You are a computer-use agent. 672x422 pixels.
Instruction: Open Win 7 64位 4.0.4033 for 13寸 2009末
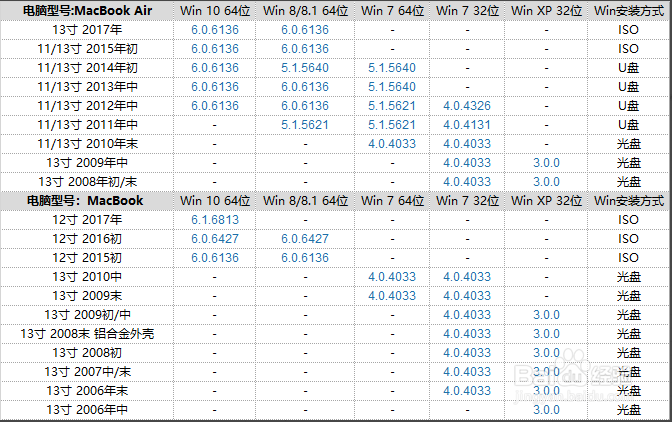coord(392,296)
